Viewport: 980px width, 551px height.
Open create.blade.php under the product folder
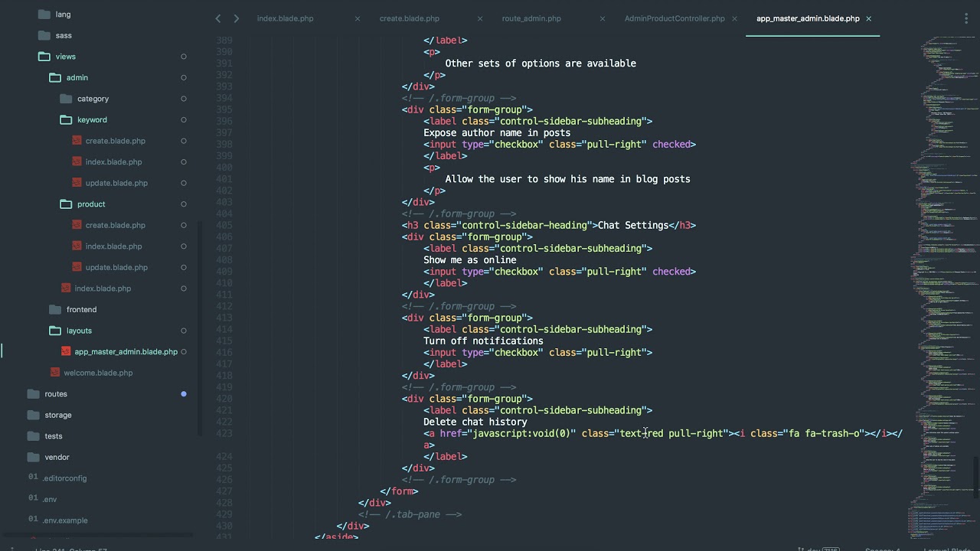tap(116, 225)
